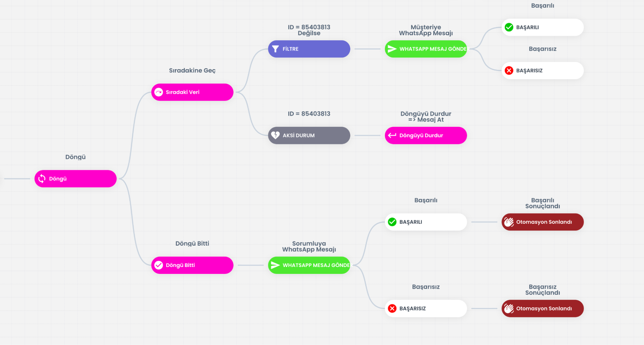Select the BAŞARISIZ node leading to Başarısız Sonuçlandı
The image size is (644, 345).
tap(426, 309)
